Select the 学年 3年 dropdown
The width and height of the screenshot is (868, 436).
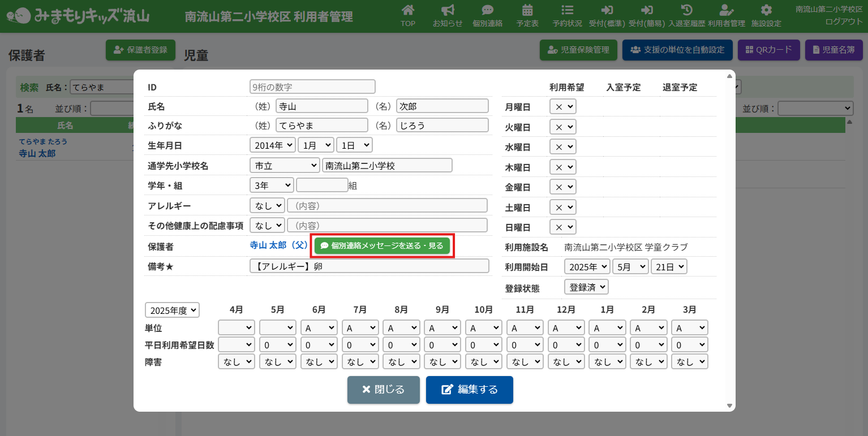tap(272, 185)
